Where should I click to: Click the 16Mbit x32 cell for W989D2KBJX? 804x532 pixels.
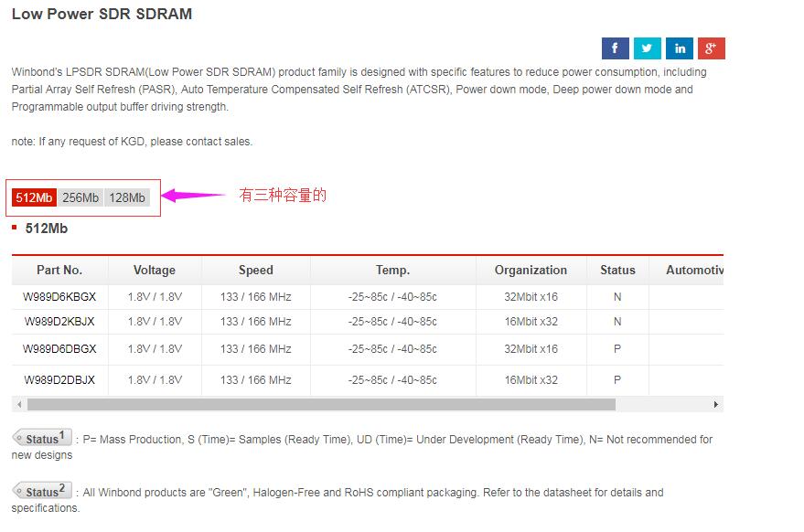point(531,322)
